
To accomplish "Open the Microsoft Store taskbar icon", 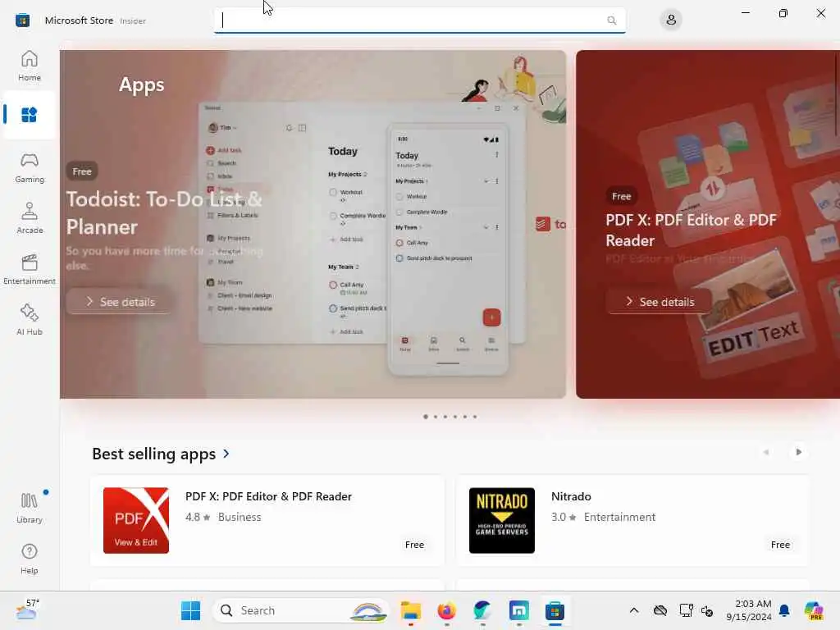I will 555,610.
